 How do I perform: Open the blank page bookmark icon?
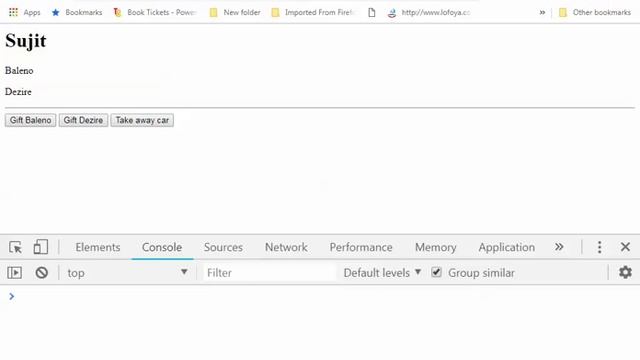tap(371, 12)
